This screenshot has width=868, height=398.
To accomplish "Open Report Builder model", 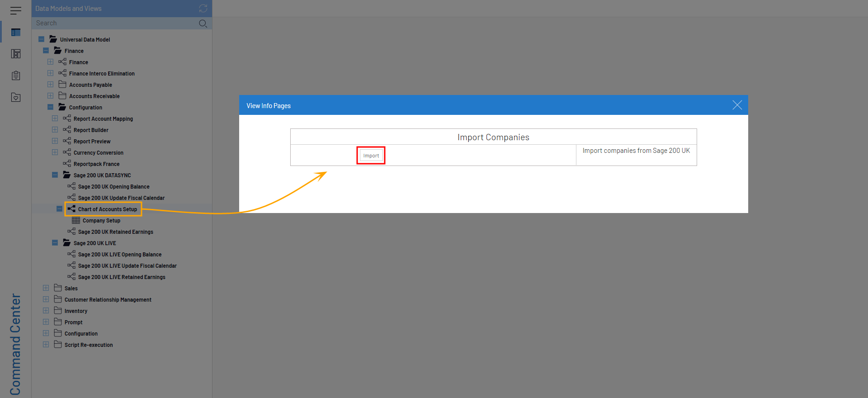I will [x=91, y=130].
